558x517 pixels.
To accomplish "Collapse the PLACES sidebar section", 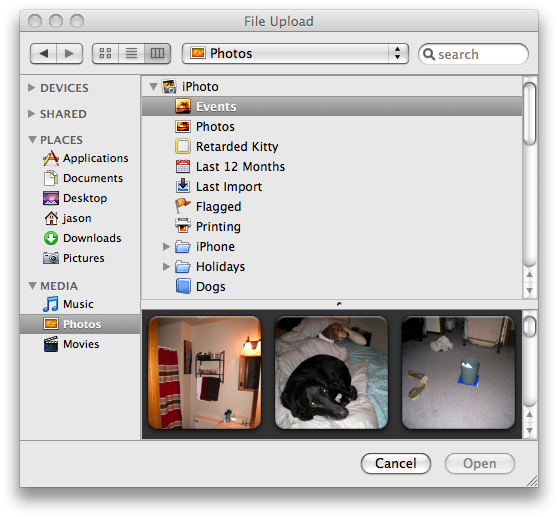I will tap(32, 140).
